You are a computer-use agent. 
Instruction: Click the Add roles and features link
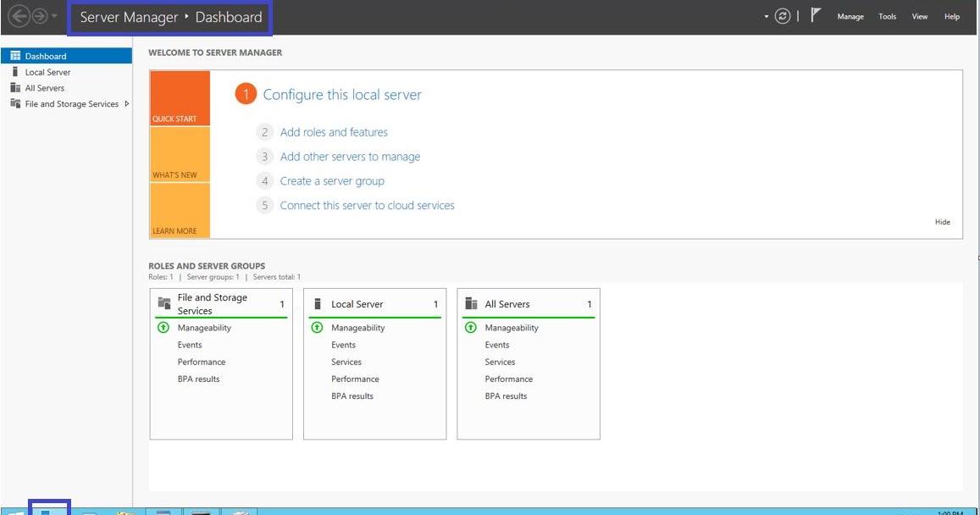pos(334,132)
